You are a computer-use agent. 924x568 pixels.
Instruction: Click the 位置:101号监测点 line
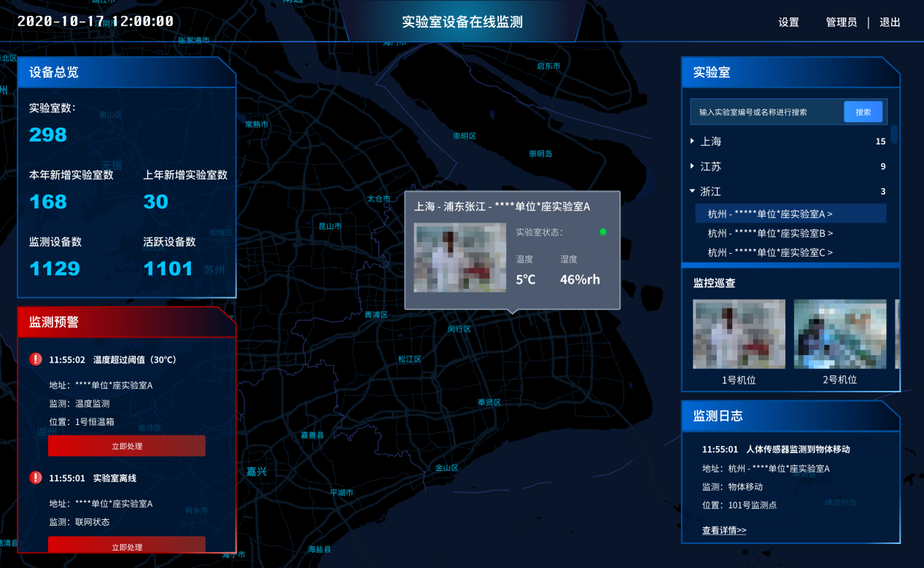[739, 505]
